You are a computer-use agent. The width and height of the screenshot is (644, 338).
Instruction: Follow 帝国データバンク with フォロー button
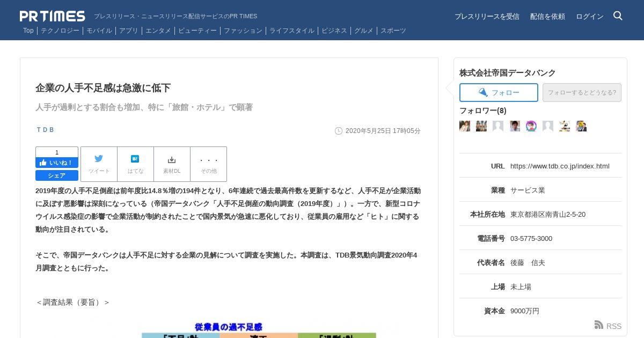click(499, 92)
